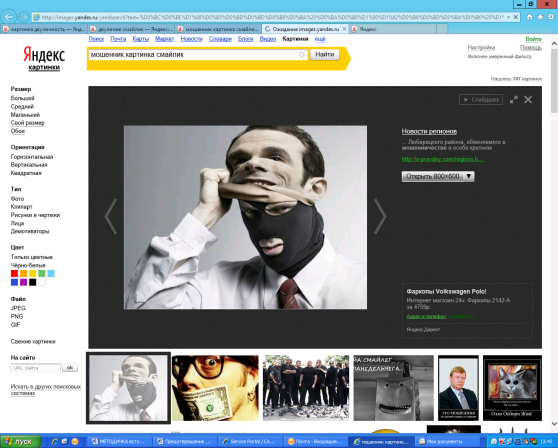
Task: Filter by Маленький image size
Action: [25, 115]
